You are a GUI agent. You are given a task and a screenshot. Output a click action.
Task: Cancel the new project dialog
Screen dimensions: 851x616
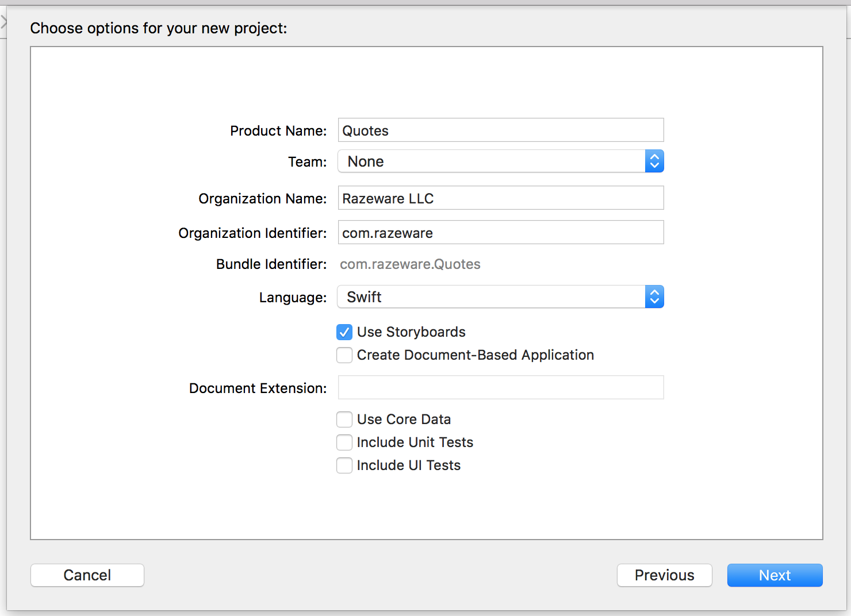(x=87, y=575)
